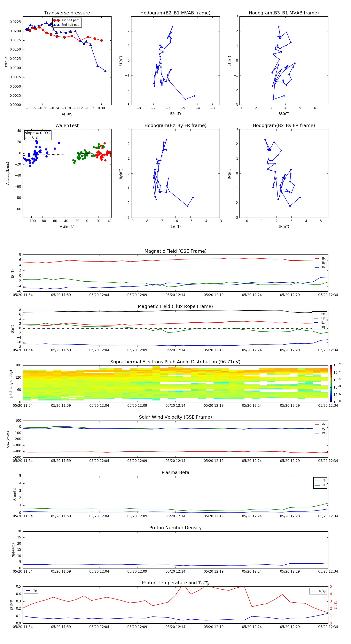Click the '05/20 12:14' tick under Plasma Beta
351x644 pixels.
[x=175, y=516]
